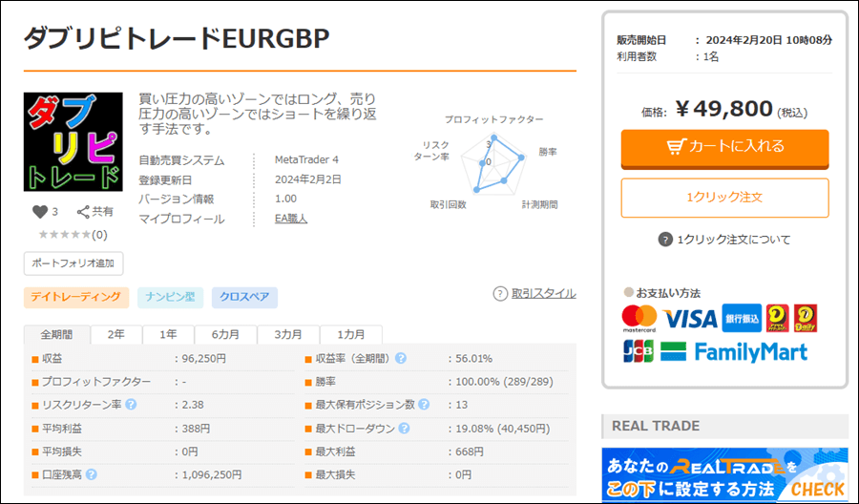Switch to the 6カ月 tab
859x504 pixels.
(225, 335)
